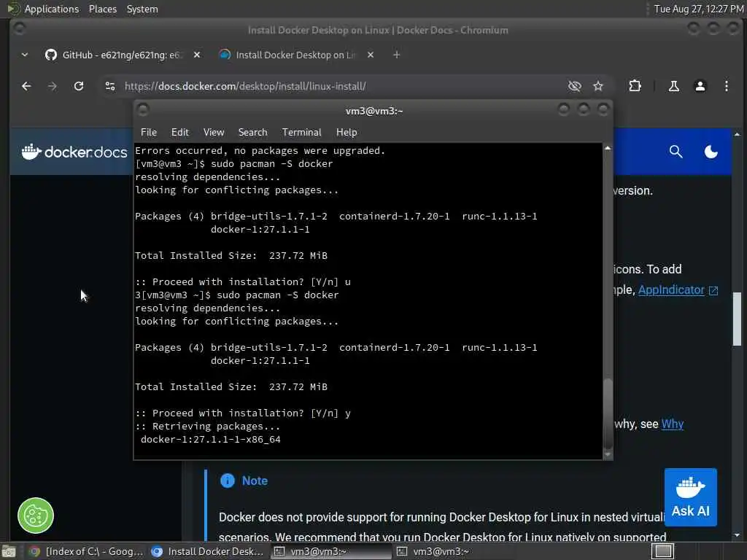Open terminal Help menu
The image size is (747, 560).
pos(347,133)
